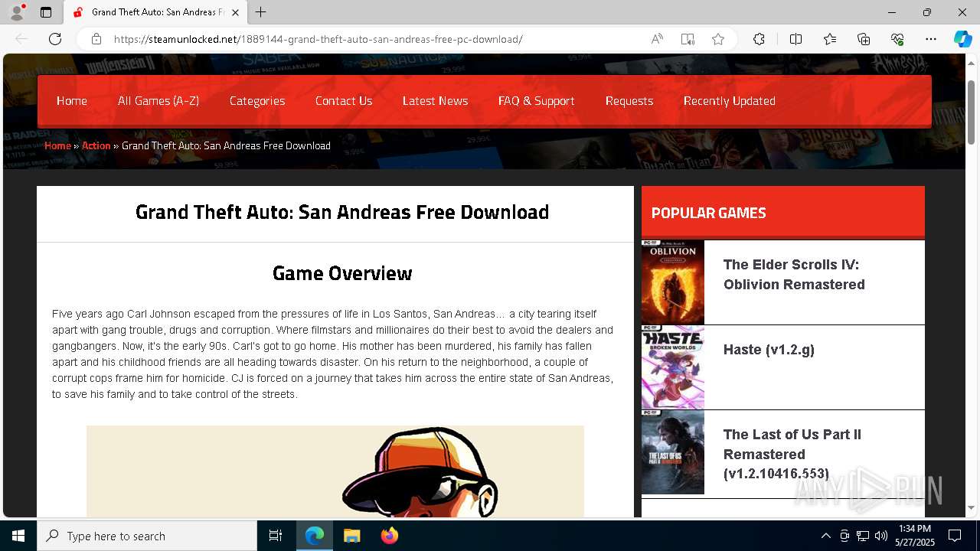Image resolution: width=980 pixels, height=551 pixels.
Task: Open Recently Updated games
Action: pyautogui.click(x=730, y=101)
